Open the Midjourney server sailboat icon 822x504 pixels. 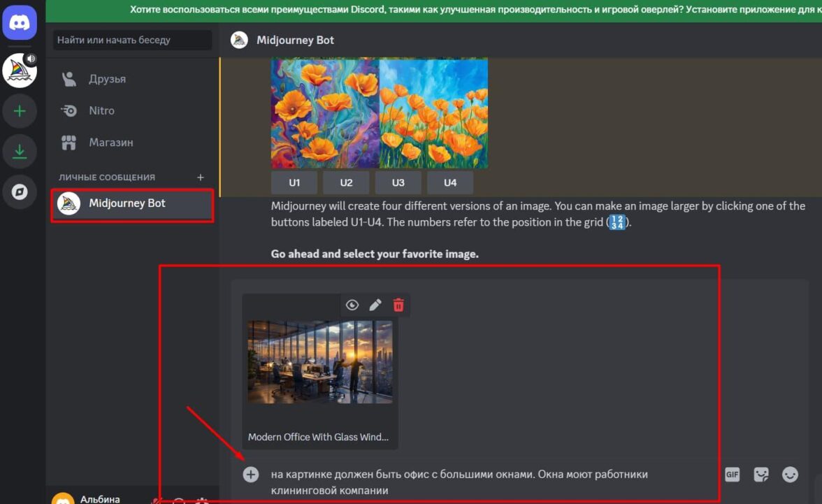[20, 71]
